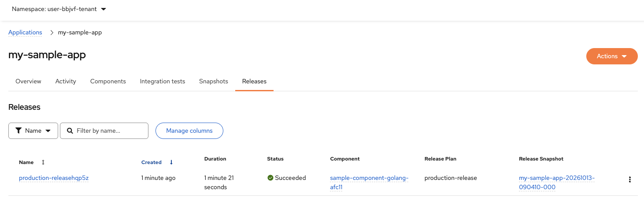This screenshot has width=644, height=213.
Task: Click the Status column header
Action: 275,159
